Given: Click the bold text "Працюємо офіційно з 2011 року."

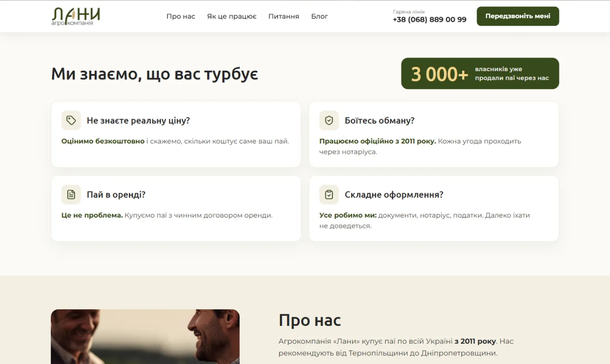Looking at the screenshot, I should [x=378, y=141].
